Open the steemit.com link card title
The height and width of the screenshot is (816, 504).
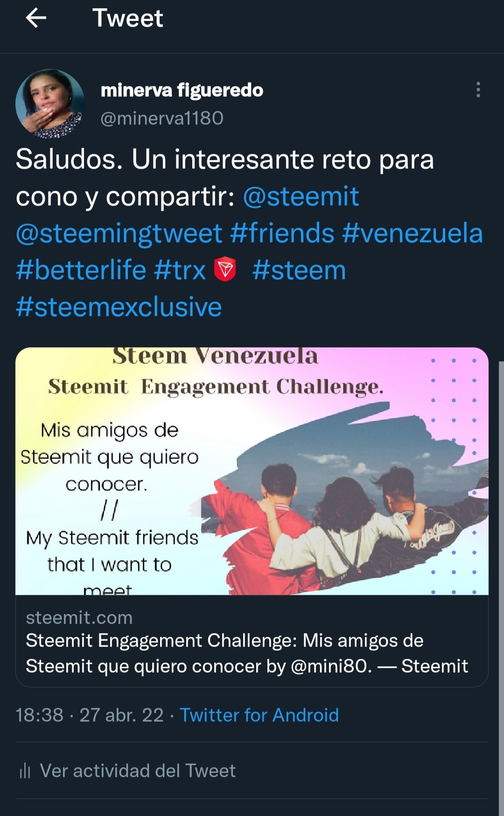247,653
